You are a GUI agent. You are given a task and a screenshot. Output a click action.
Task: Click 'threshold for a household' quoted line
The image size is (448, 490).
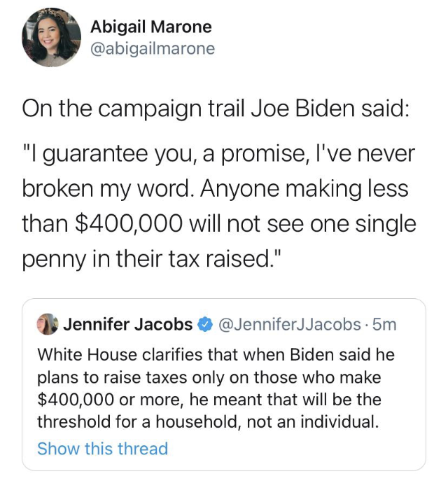(x=209, y=422)
